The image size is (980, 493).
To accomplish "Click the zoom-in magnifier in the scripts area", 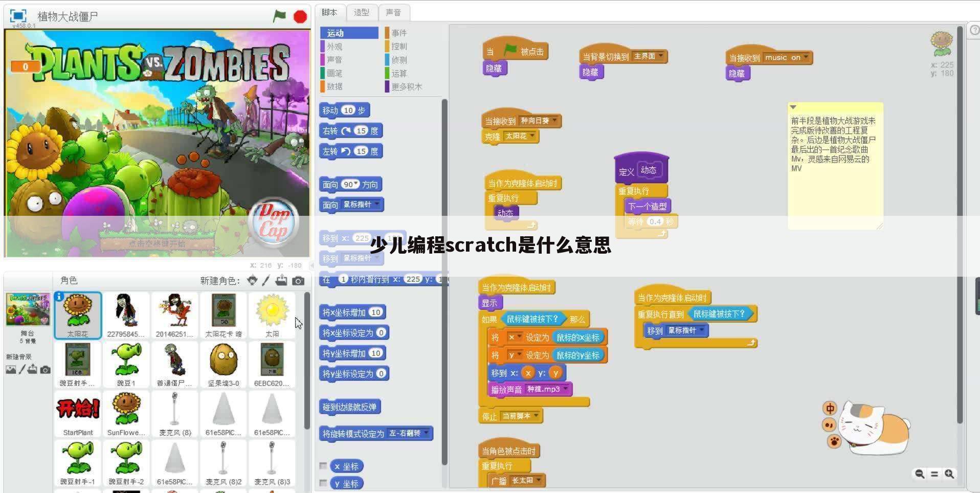I will (x=948, y=474).
